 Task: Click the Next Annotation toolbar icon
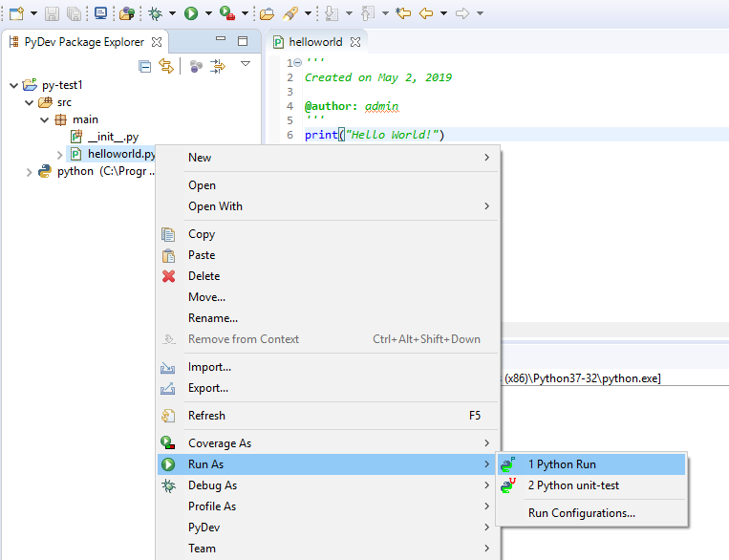[x=331, y=13]
